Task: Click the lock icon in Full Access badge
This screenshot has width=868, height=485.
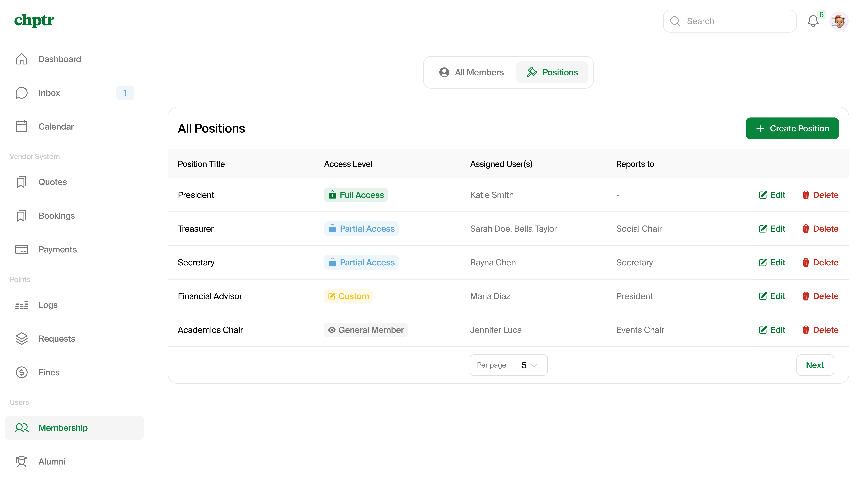Action: coord(332,195)
